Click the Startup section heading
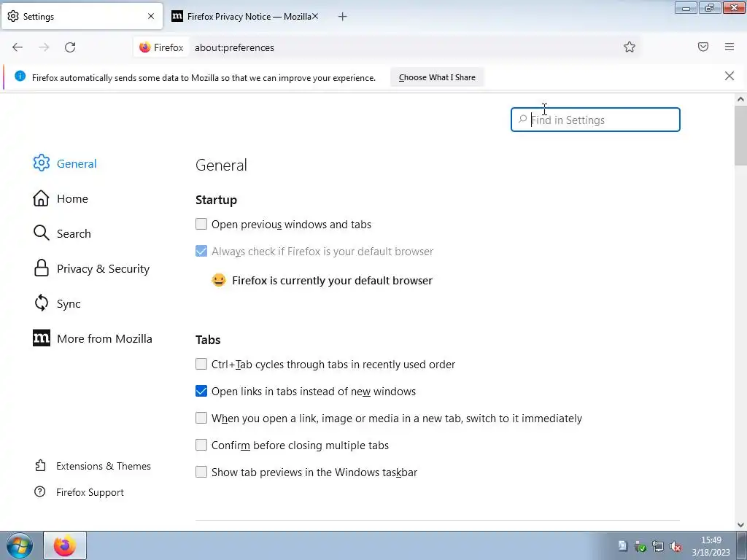 [x=216, y=200]
